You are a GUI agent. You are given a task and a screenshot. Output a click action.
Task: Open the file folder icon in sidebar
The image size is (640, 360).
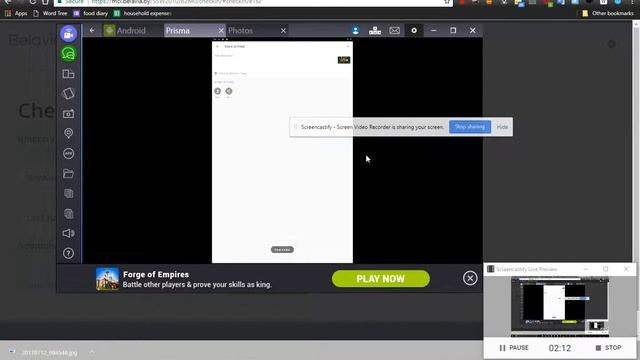[x=68, y=174]
